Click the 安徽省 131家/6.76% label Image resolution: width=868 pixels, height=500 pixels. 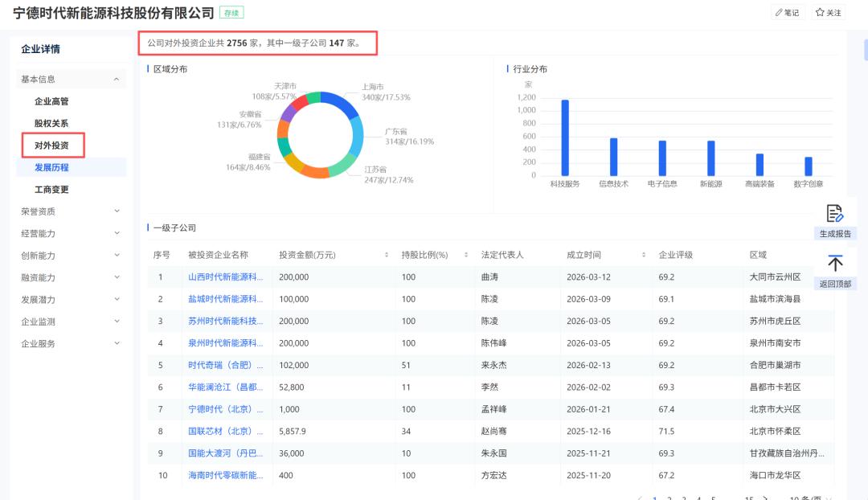(x=240, y=120)
